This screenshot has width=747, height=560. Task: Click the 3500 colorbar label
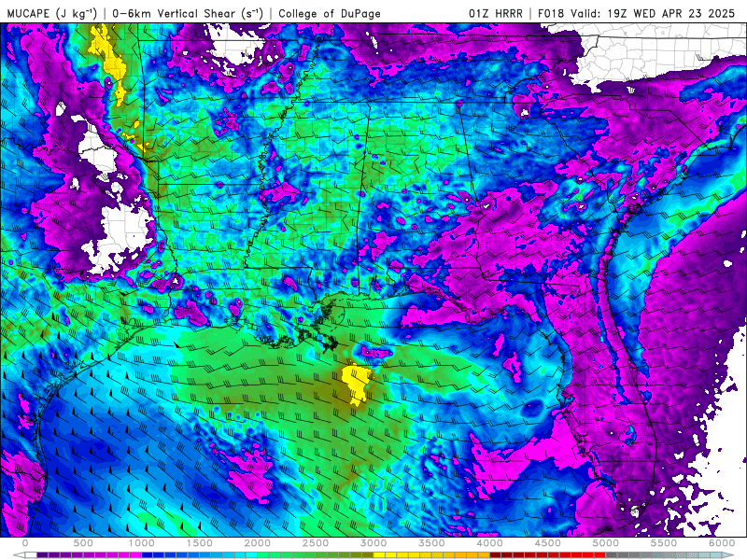tap(431, 543)
